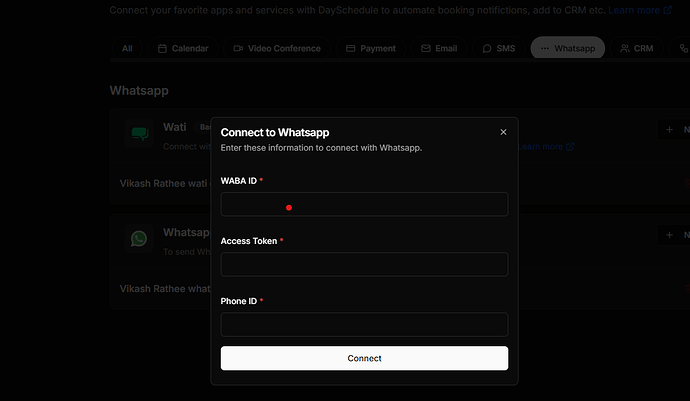This screenshot has height=401, width=690.
Task: Submit the form with the Connect button
Action: [364, 358]
